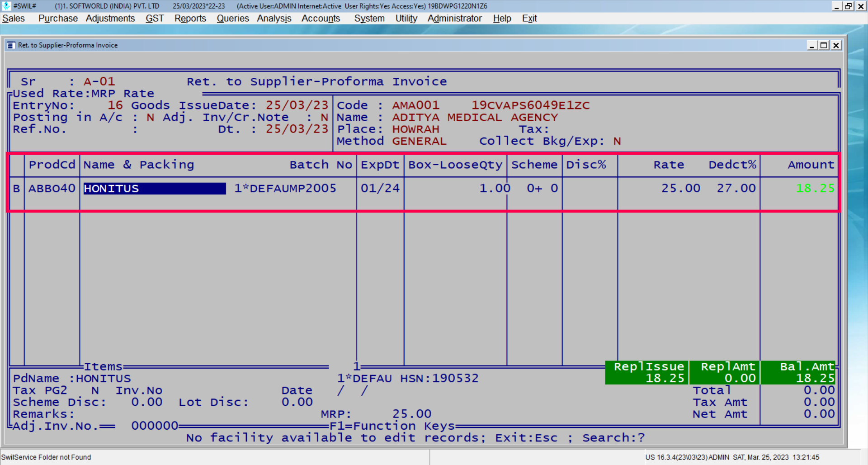Open the Analysis menu
The height and width of the screenshot is (465, 868).
click(274, 19)
